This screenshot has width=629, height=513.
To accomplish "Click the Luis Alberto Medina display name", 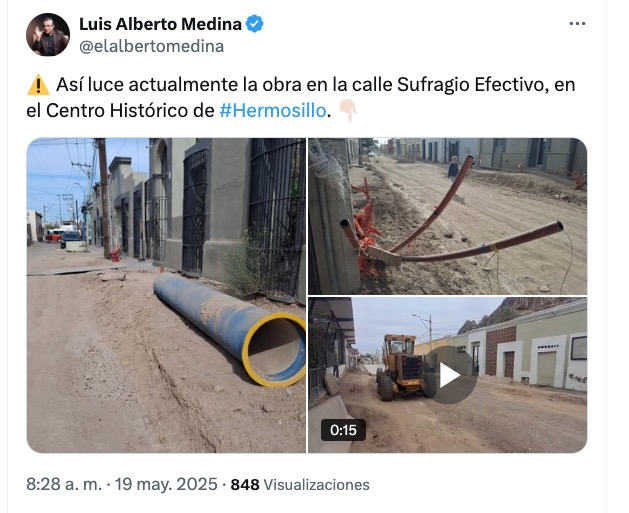I will click(x=160, y=24).
